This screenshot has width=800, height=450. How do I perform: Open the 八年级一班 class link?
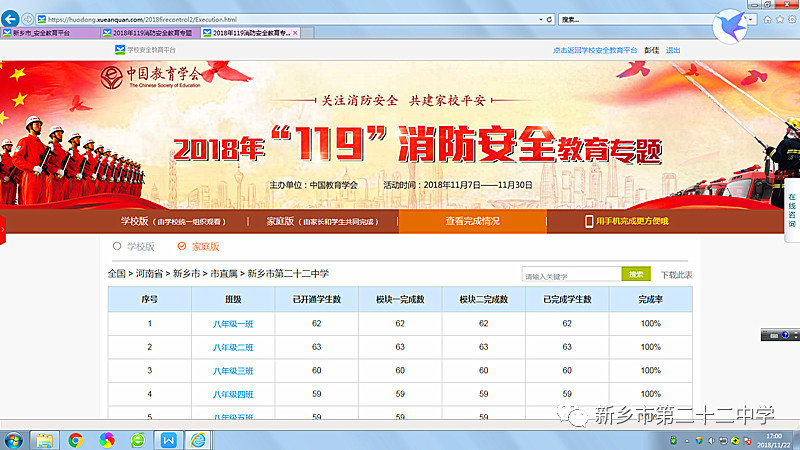point(233,324)
